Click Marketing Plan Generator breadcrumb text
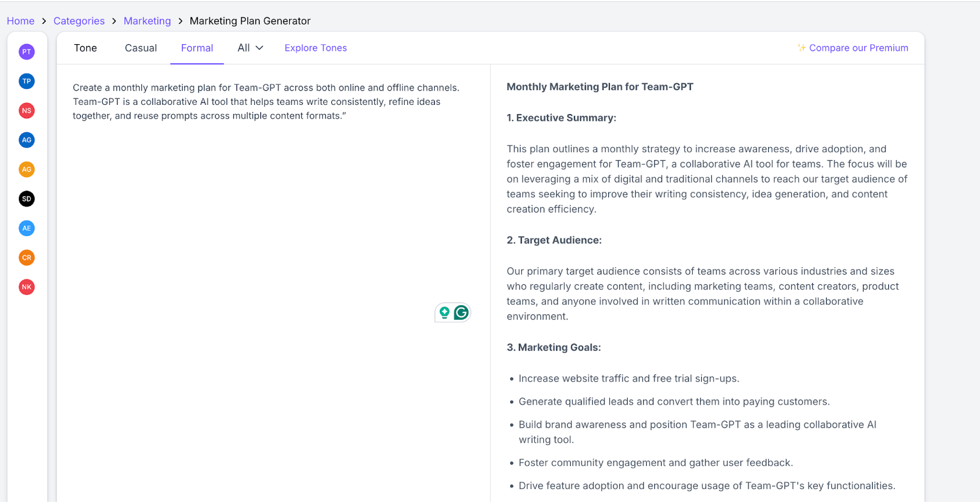Viewport: 980px width, 502px height. pyautogui.click(x=250, y=21)
